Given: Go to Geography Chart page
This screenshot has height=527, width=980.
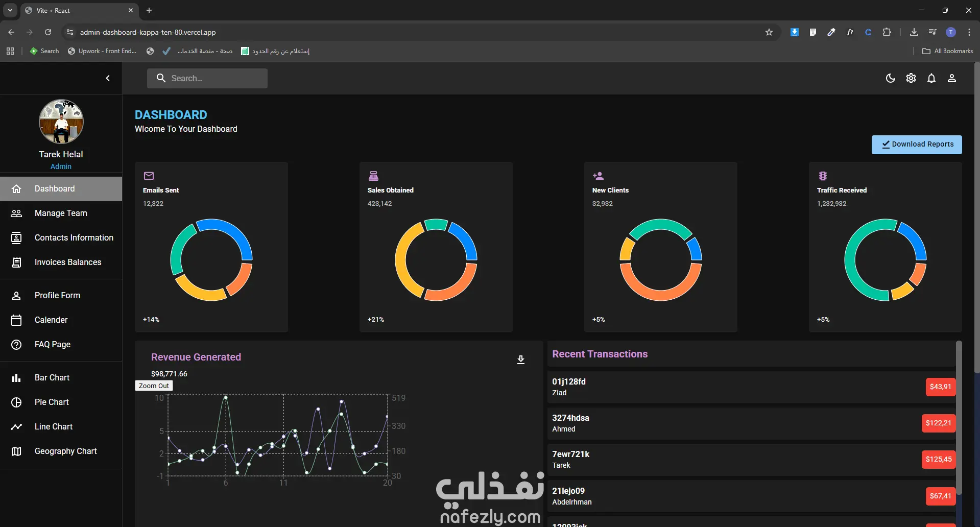Looking at the screenshot, I should click(61, 451).
